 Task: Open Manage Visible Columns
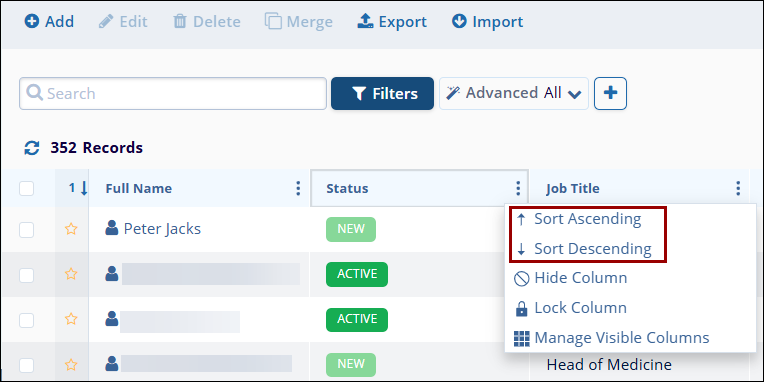coord(611,338)
